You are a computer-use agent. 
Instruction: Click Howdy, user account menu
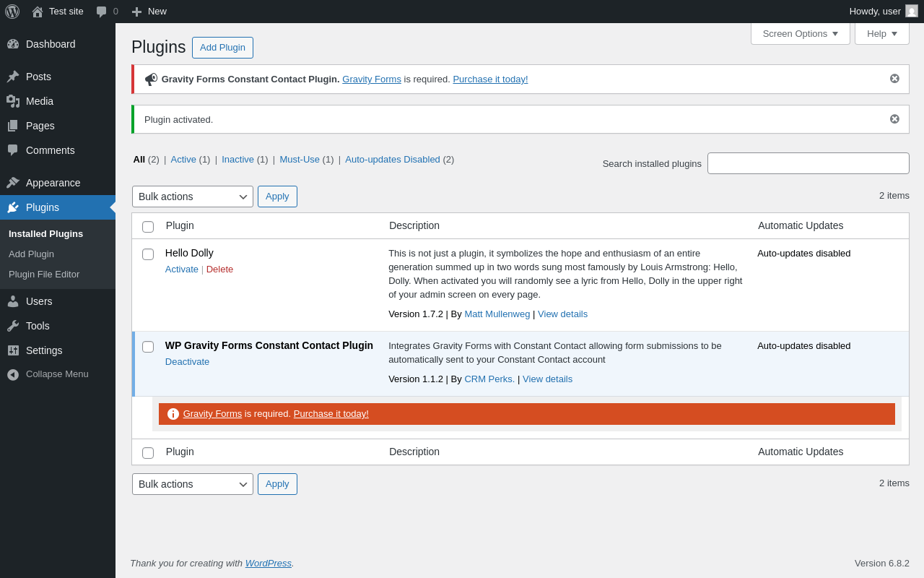click(884, 12)
